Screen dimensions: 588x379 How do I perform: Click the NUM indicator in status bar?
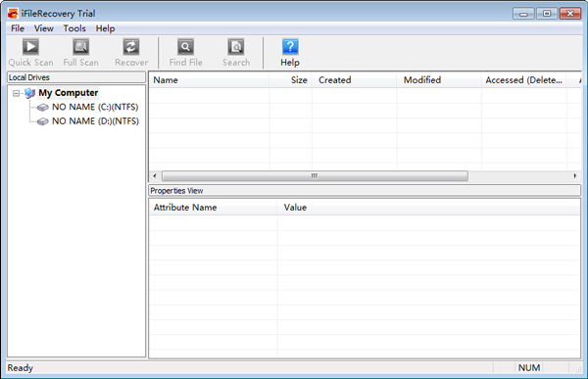tap(529, 368)
